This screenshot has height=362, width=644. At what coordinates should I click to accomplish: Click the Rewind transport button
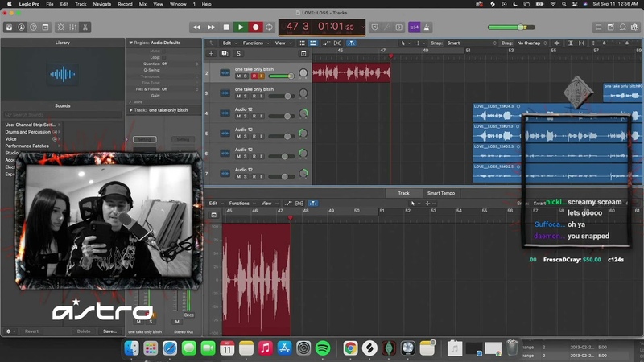196,27
